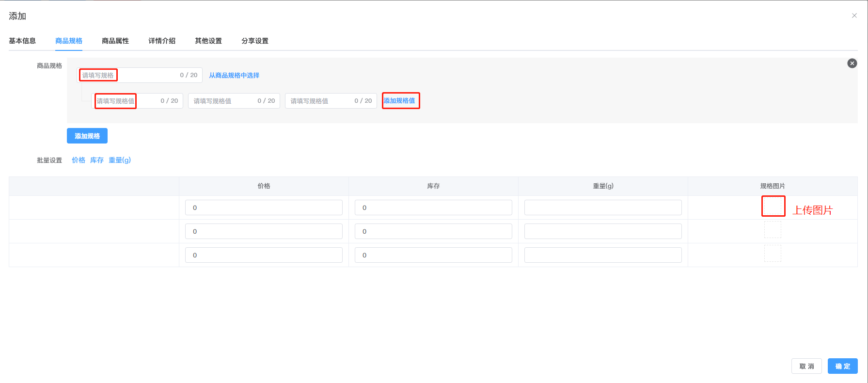The width and height of the screenshot is (868, 383).
Task: Open the 分享设置 tab
Action: 255,41
